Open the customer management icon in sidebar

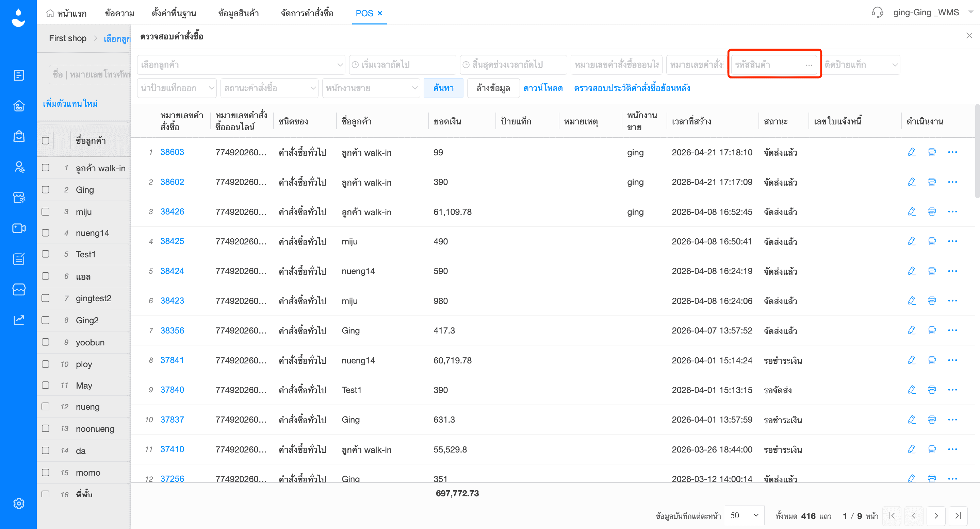19,167
